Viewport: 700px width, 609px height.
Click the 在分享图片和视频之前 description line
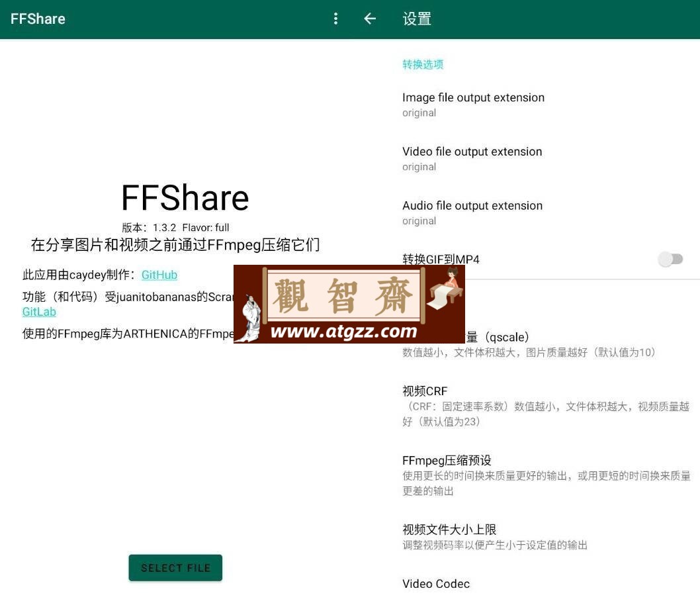175,245
